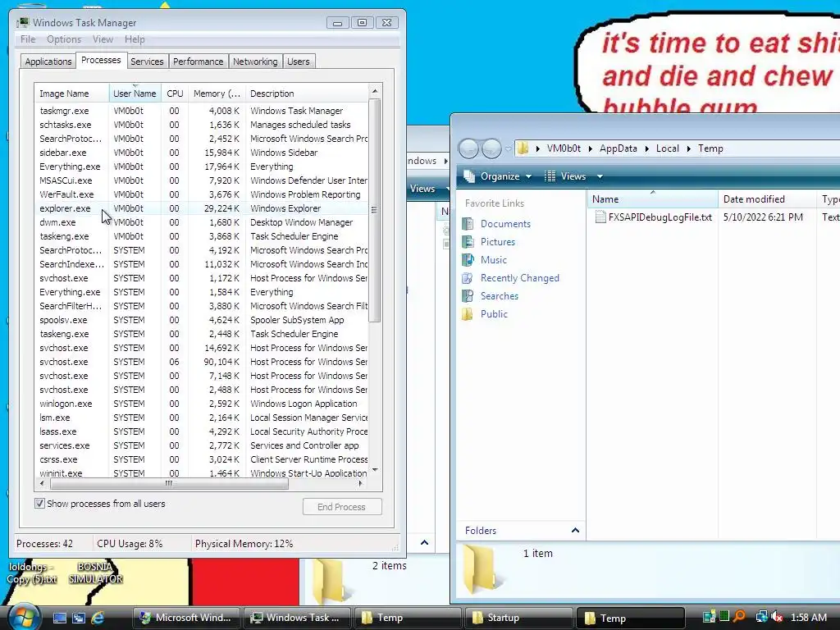Switch to the Performance tab
The width and height of the screenshot is (840, 630).
199,62
